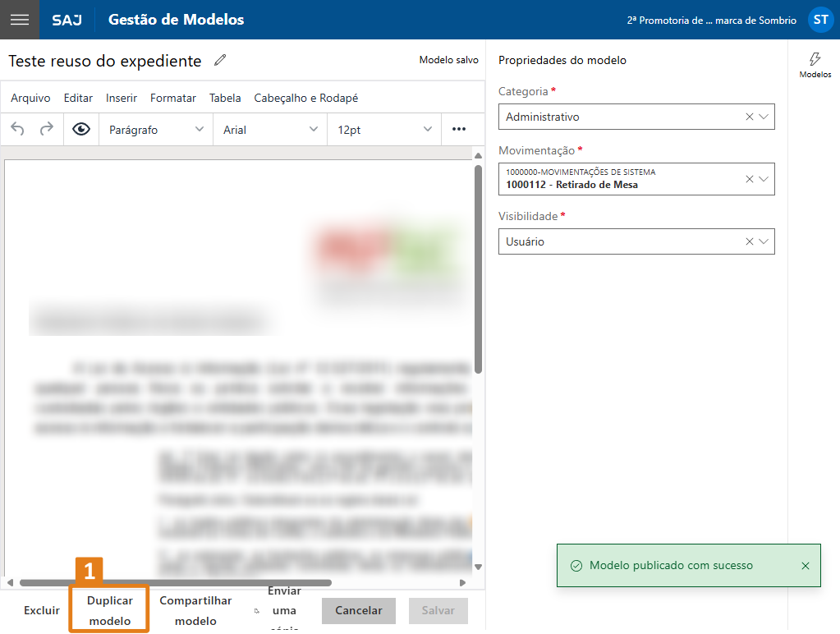The height and width of the screenshot is (634, 840).
Task: Expand the Movimentação dropdown
Action: click(764, 179)
